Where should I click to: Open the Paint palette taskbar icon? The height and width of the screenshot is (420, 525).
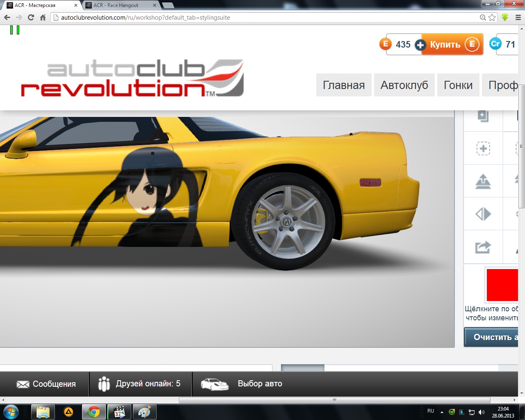coord(144,412)
